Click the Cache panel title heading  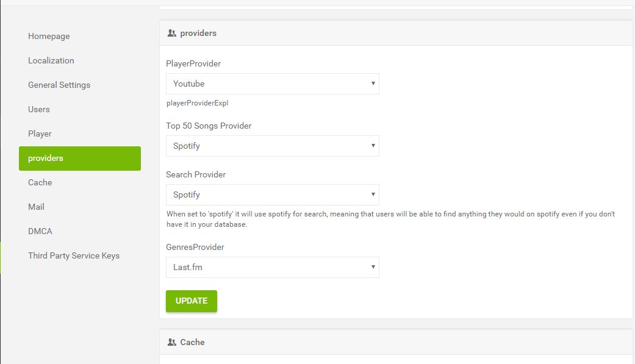click(x=192, y=342)
